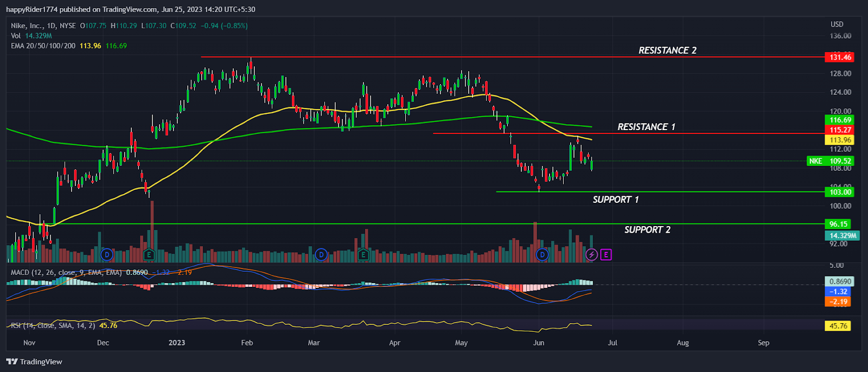The height and width of the screenshot is (372, 868).
Task: Select the green 103.00 support price label
Action: click(840, 192)
